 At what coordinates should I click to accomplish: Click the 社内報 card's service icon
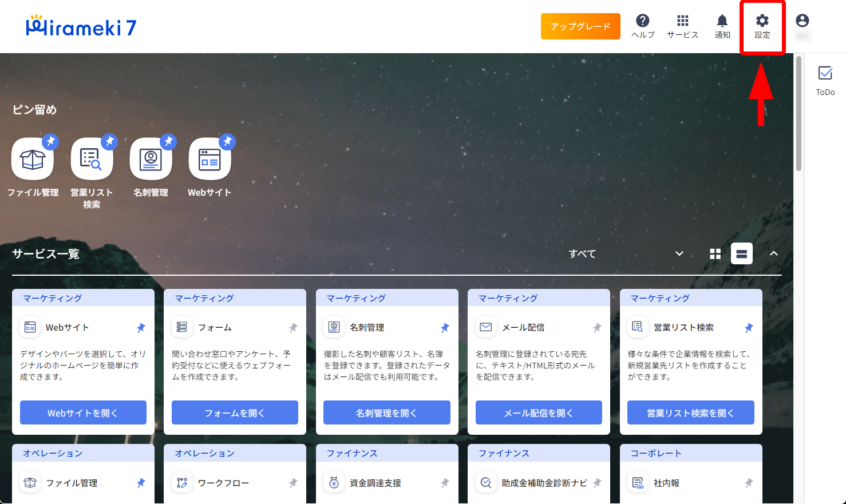click(x=638, y=483)
